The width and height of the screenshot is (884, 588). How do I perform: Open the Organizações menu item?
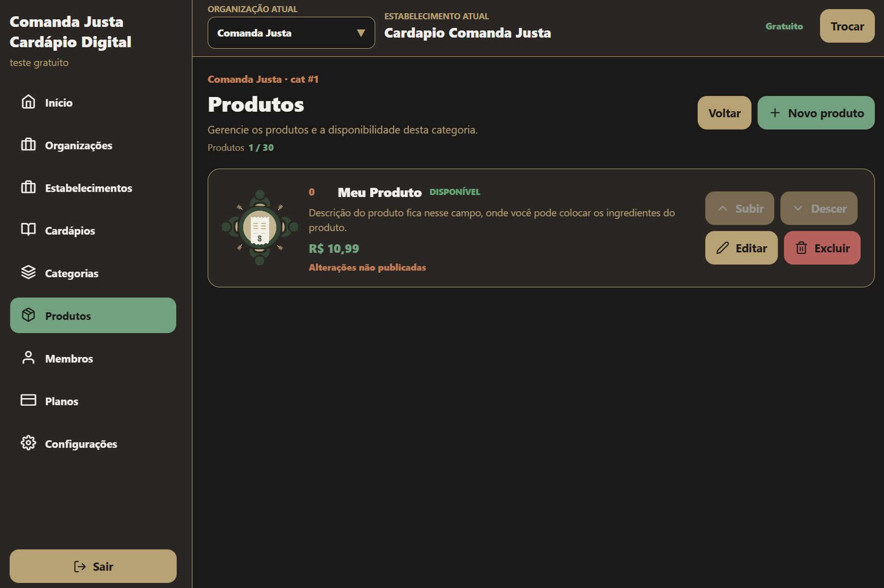93,145
